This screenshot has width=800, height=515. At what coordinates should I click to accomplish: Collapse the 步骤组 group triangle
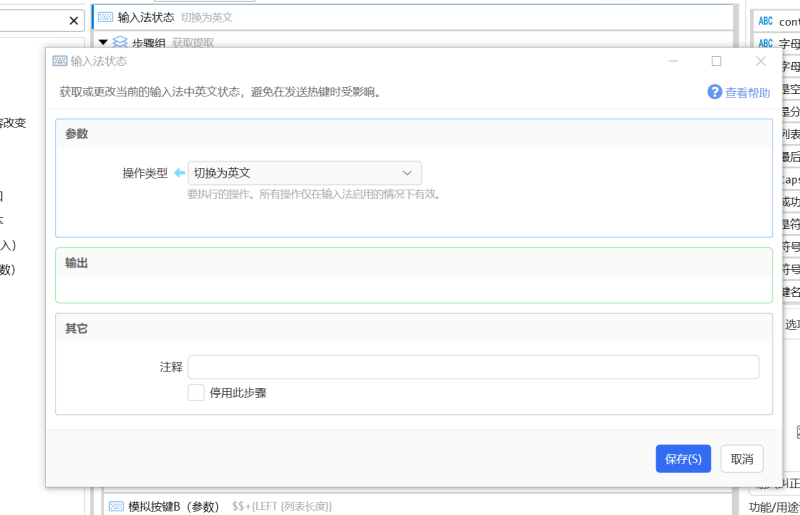(x=103, y=42)
